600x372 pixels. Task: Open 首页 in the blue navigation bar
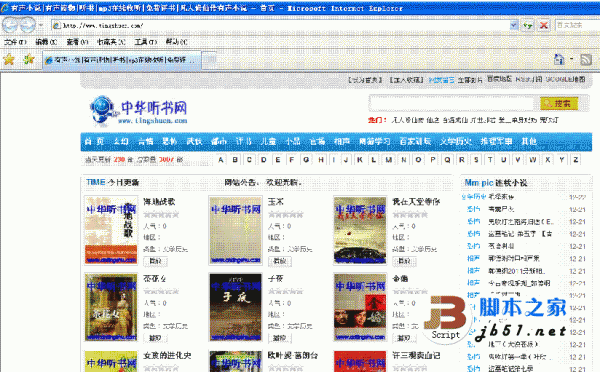(94, 141)
